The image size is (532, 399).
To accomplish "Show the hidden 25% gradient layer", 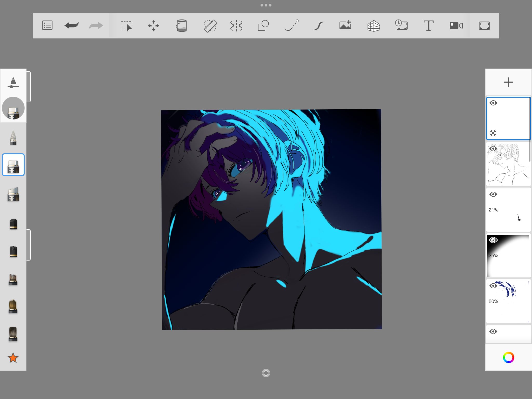I will pyautogui.click(x=493, y=240).
